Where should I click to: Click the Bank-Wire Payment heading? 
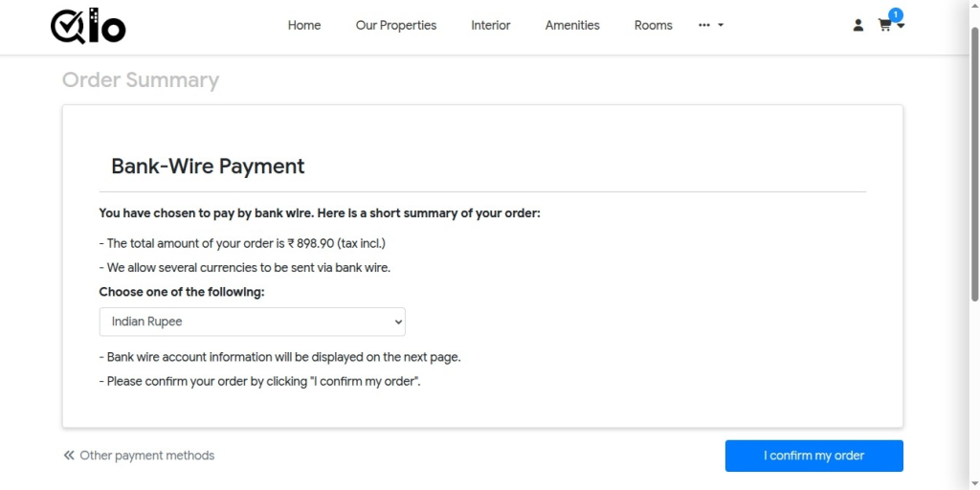click(208, 167)
